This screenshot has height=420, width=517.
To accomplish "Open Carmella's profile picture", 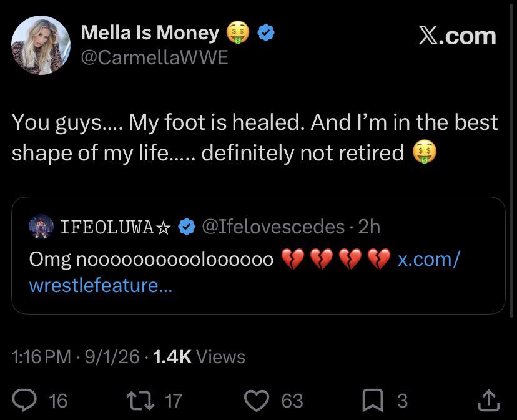I will tap(41, 45).
